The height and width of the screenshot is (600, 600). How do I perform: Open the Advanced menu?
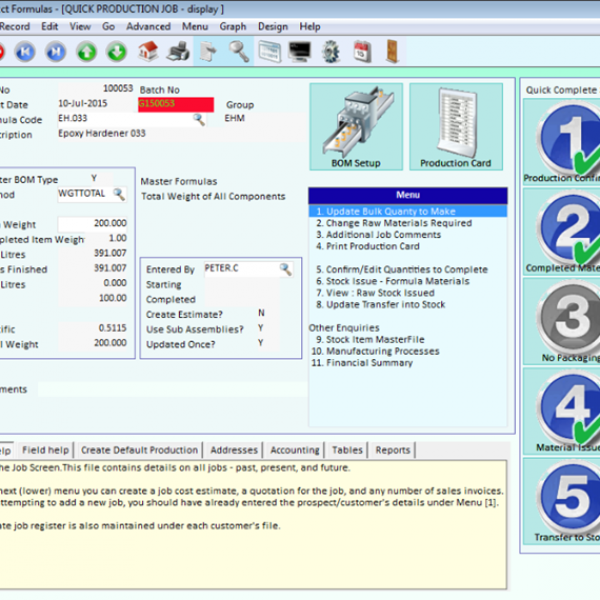(x=148, y=26)
